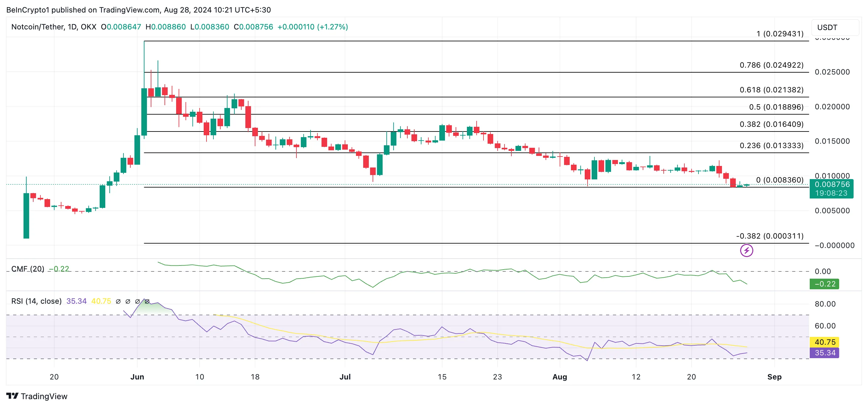
Task: Open the USDT currency selector
Action: click(x=835, y=27)
